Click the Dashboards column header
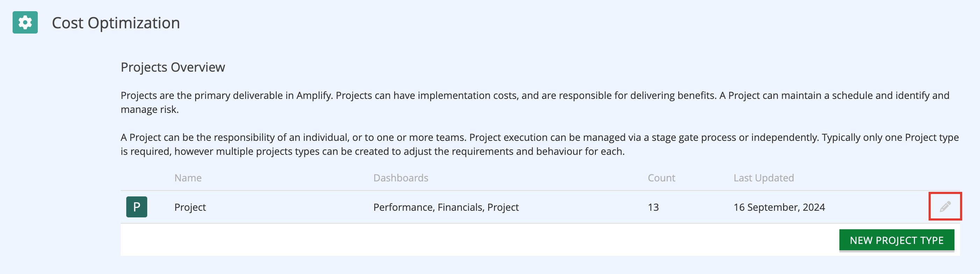The height and width of the screenshot is (274, 980). pyautogui.click(x=400, y=178)
